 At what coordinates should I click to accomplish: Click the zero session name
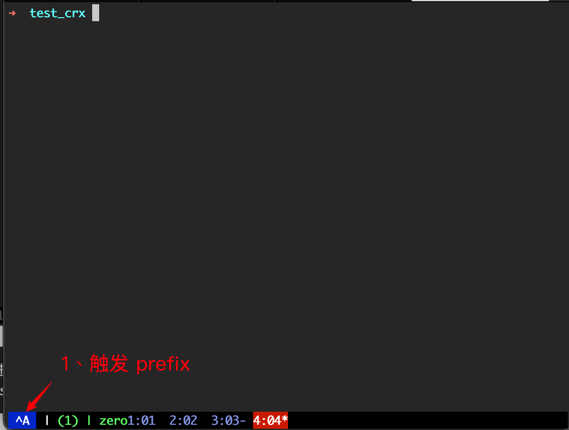tap(113, 421)
